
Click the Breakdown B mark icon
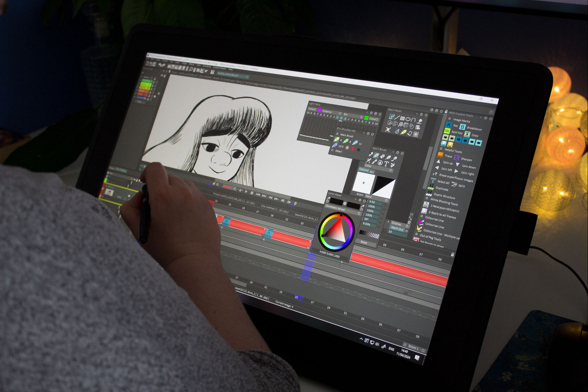(x=462, y=127)
